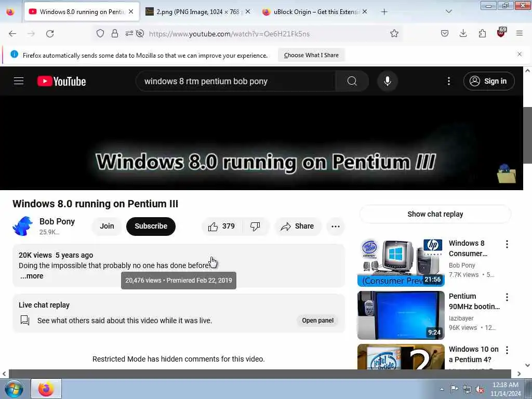Viewport: 532px width, 399px height.
Task: Click the Firefox address bar URL
Action: [229, 34]
